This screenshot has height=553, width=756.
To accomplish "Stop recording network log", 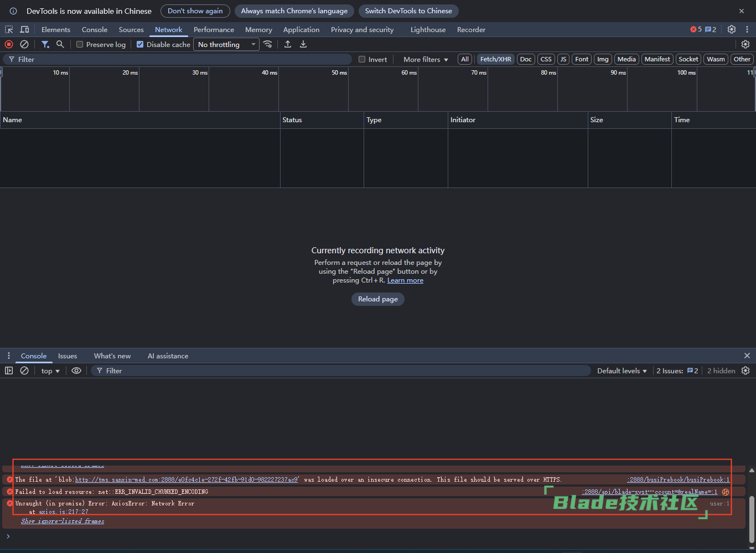I will click(9, 44).
